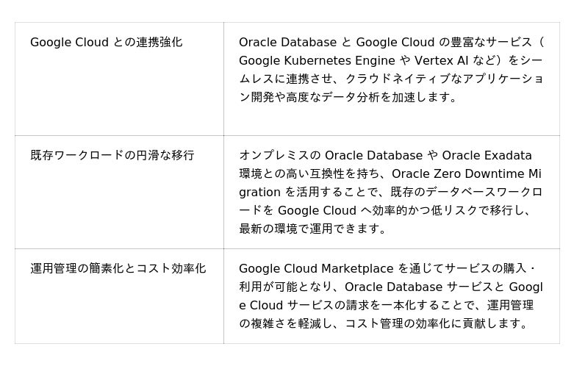Click the words "Vertex AI"

tap(440, 61)
